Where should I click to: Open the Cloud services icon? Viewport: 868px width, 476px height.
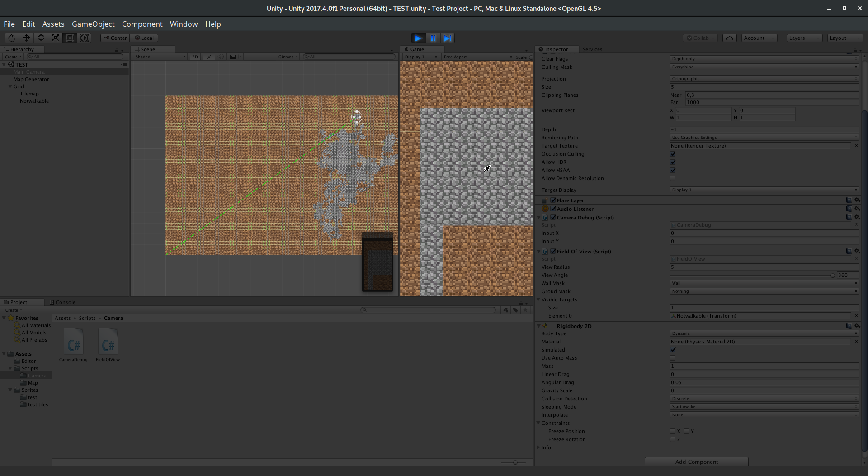pos(730,38)
